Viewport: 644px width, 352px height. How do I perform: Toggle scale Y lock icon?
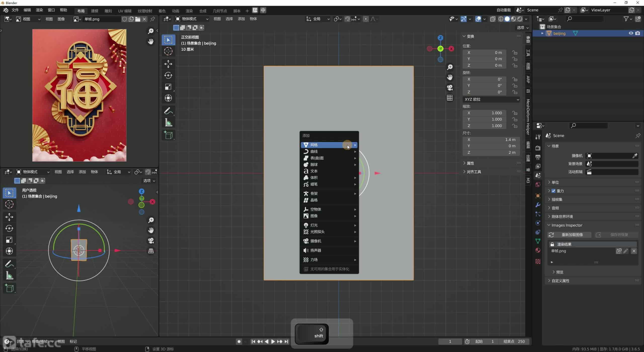[515, 119]
